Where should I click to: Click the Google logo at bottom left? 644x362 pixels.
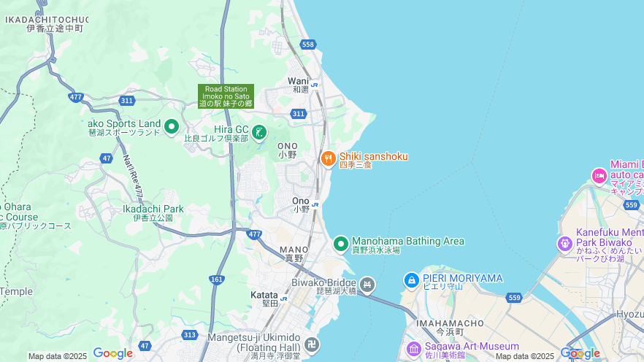112,353
